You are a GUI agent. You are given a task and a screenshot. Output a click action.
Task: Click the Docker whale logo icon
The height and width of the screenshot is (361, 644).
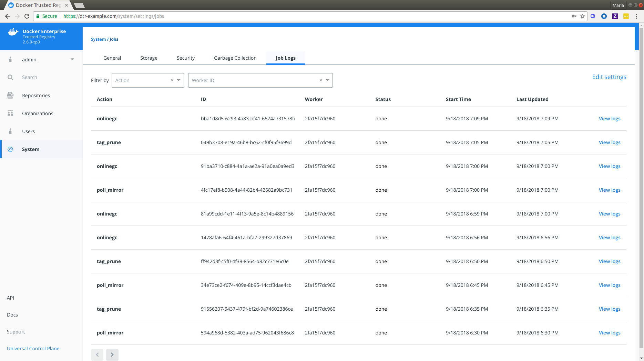coord(13,32)
